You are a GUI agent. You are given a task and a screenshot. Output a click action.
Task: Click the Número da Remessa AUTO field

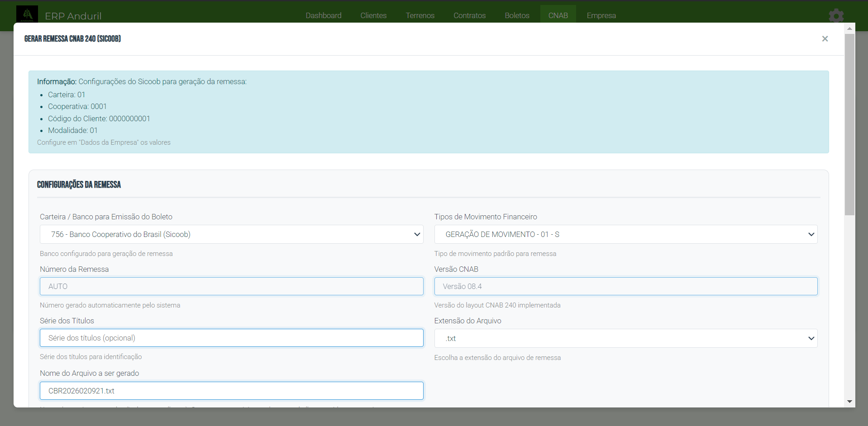(231, 286)
